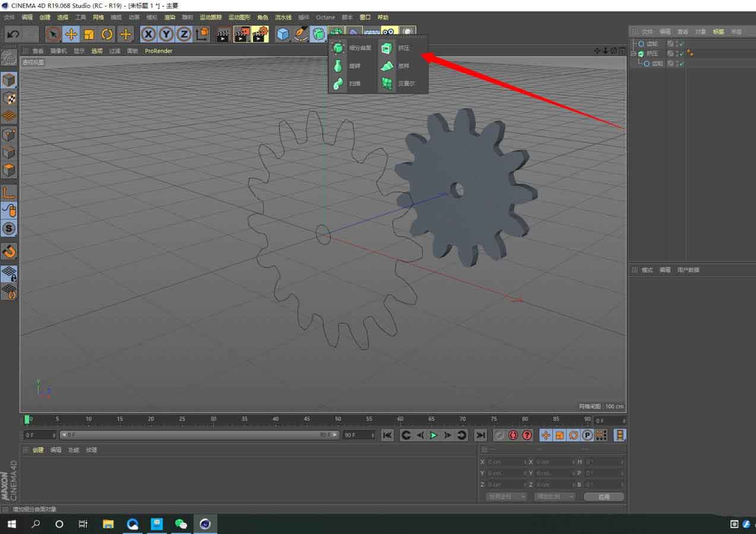The image size is (756, 534).
Task: Enable the checkmark on the 挤压 object
Action: click(681, 53)
